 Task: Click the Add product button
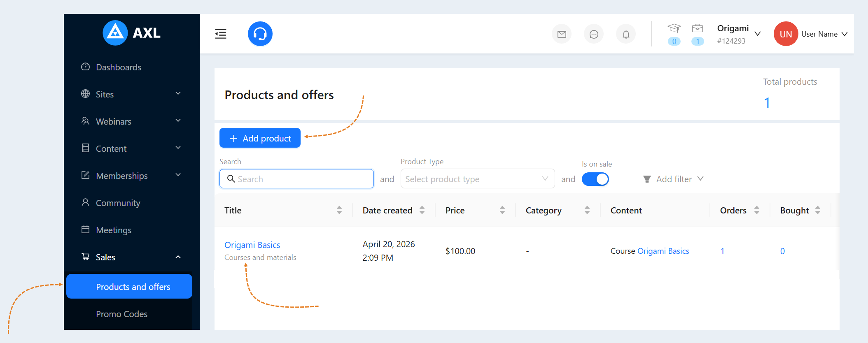[x=260, y=138]
